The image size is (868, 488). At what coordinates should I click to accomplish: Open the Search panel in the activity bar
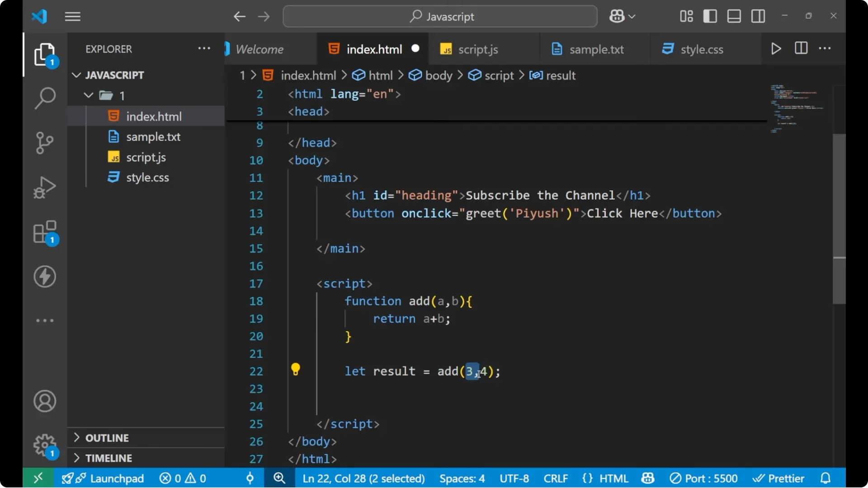tap(45, 98)
